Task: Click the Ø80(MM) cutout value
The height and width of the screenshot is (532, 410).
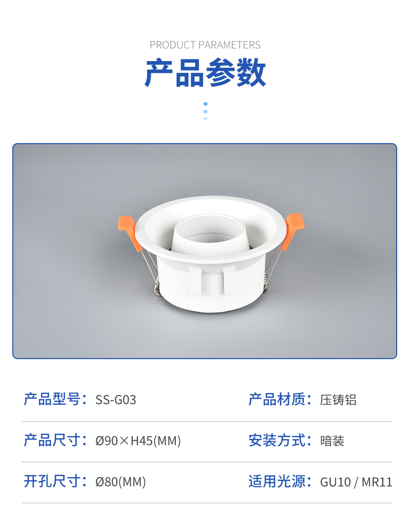Action: point(120,482)
